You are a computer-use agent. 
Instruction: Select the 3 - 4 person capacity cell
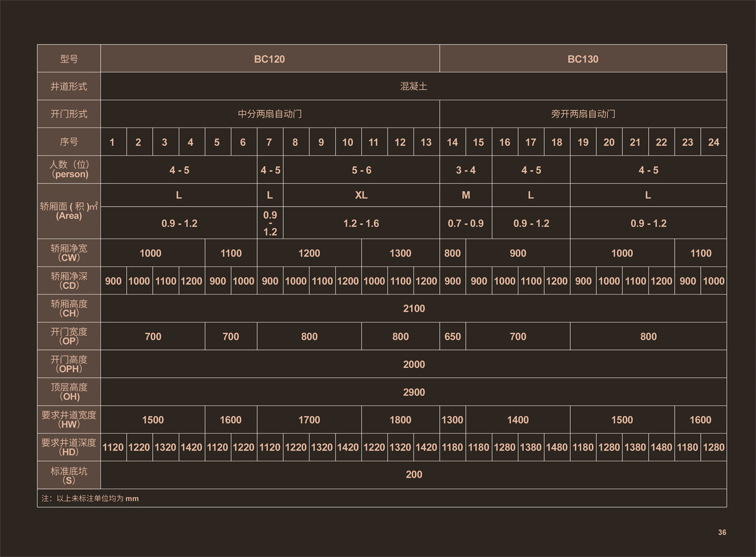click(465, 170)
